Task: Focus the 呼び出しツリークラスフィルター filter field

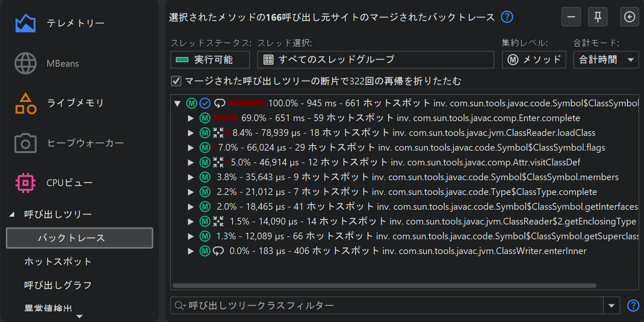Action: [x=392, y=306]
